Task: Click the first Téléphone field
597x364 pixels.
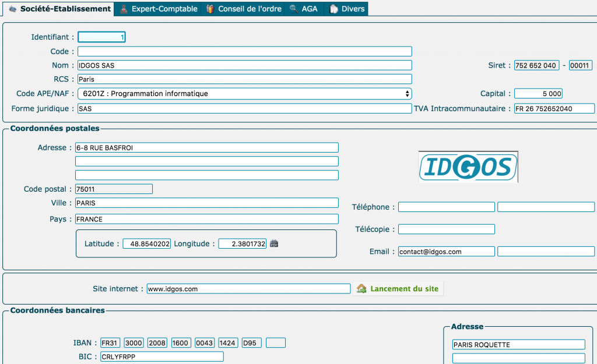Action: (446, 207)
